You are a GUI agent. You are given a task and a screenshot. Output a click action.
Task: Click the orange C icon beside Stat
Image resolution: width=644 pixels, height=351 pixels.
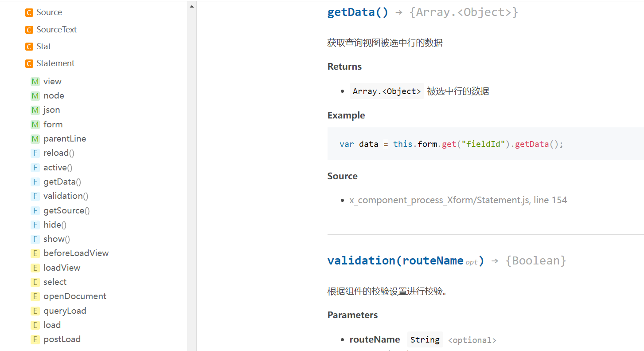29,47
